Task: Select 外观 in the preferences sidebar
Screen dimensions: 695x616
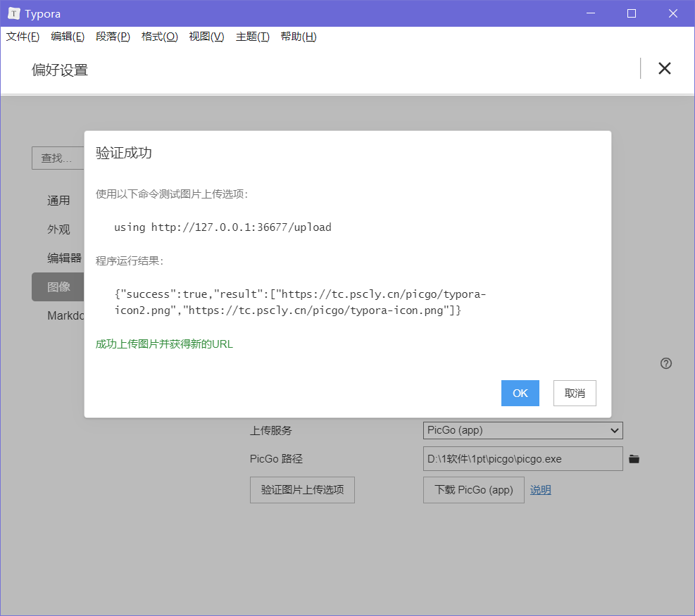Action: (x=58, y=229)
